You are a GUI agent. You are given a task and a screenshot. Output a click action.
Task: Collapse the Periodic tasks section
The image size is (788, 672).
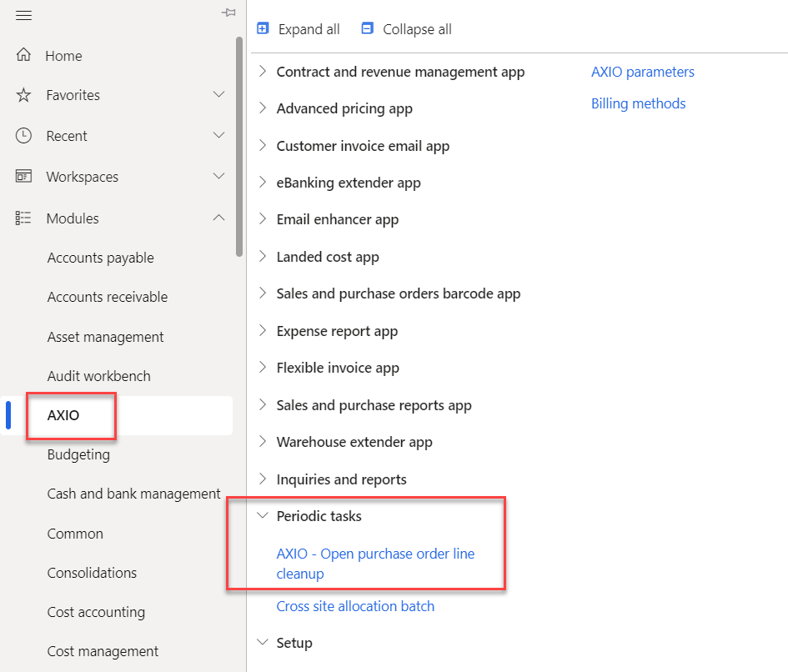[x=263, y=516]
